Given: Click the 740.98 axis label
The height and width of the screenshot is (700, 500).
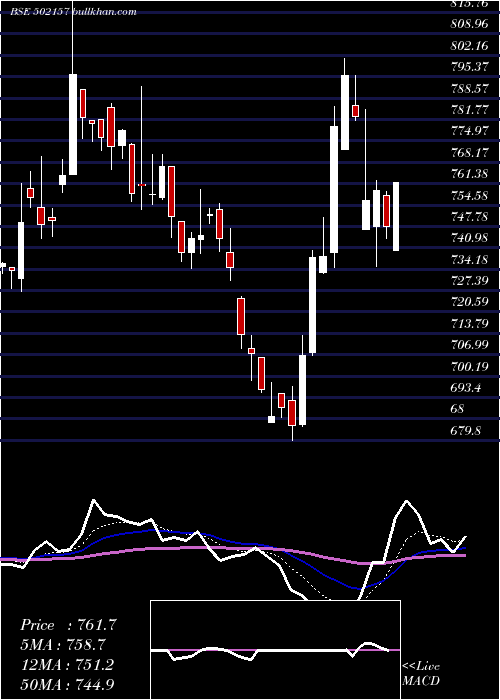Looking at the screenshot, I should coord(469,238).
